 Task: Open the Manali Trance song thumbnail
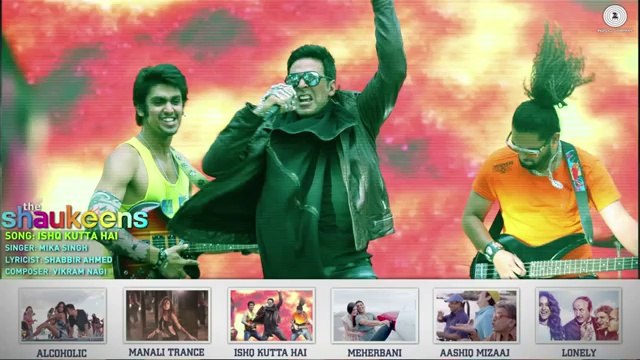167,315
